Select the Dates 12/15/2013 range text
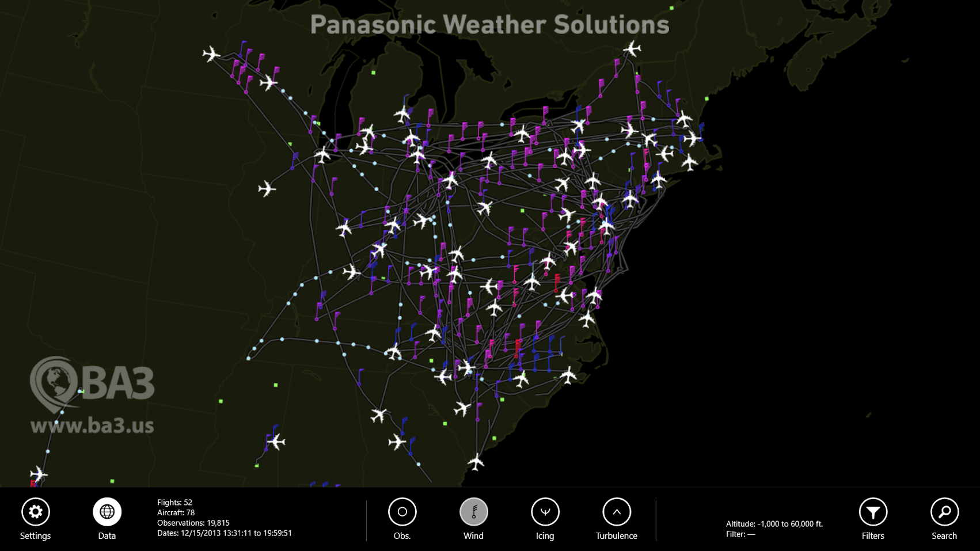This screenshot has width=980, height=551. pyautogui.click(x=224, y=533)
